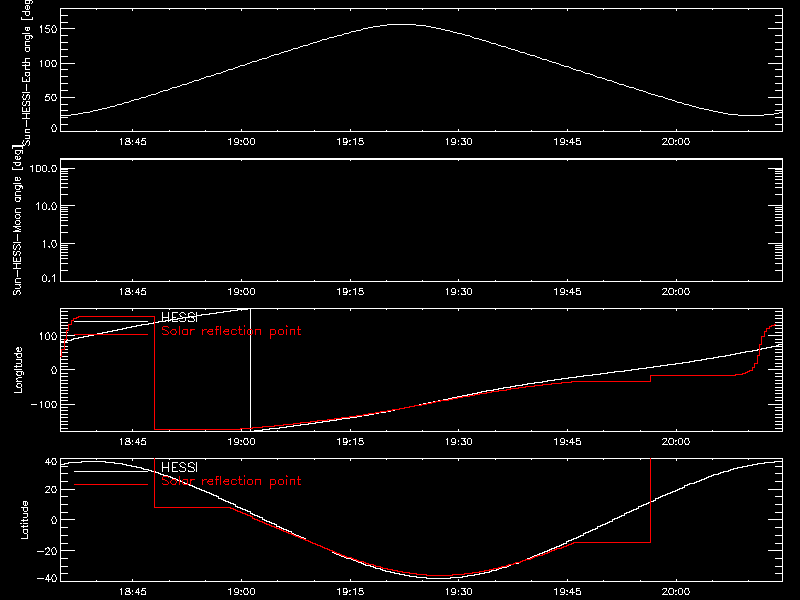Click the "Longitude" y-axis label

pyautogui.click(x=18, y=370)
